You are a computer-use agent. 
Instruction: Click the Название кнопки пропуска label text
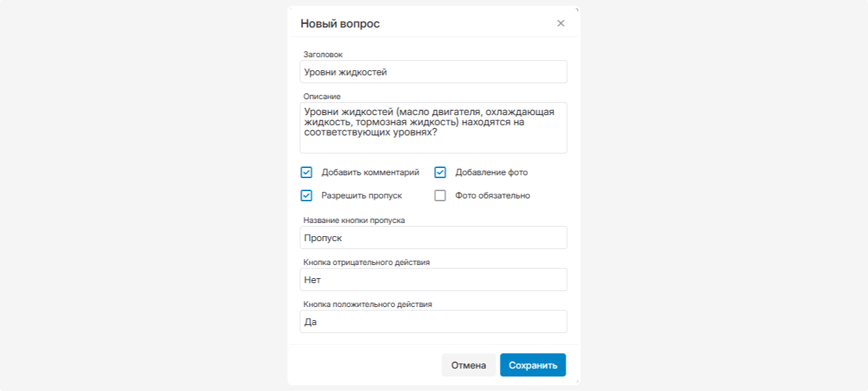pos(354,220)
